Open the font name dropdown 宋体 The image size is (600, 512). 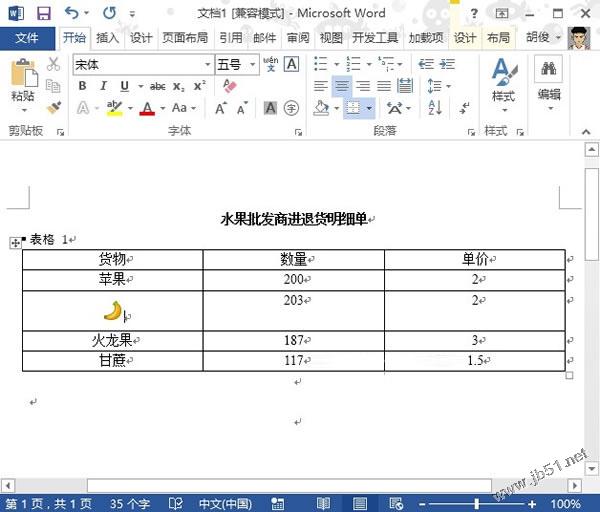pos(208,64)
